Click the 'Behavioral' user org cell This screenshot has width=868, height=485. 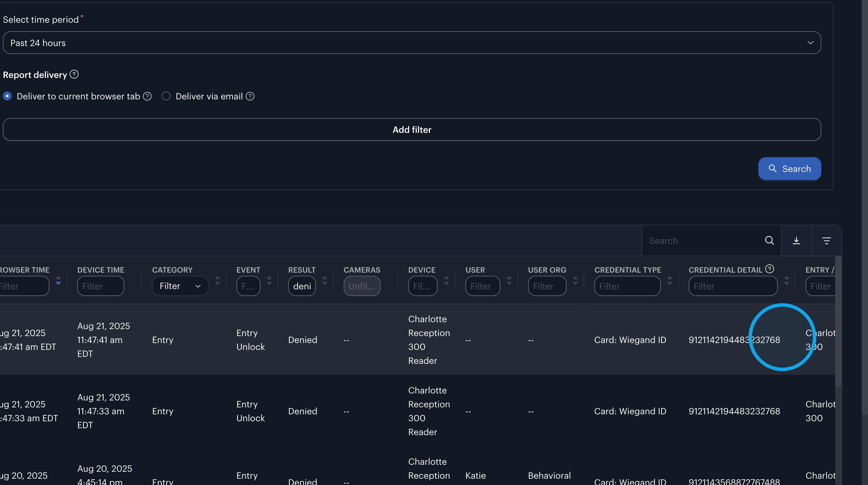[549, 476]
